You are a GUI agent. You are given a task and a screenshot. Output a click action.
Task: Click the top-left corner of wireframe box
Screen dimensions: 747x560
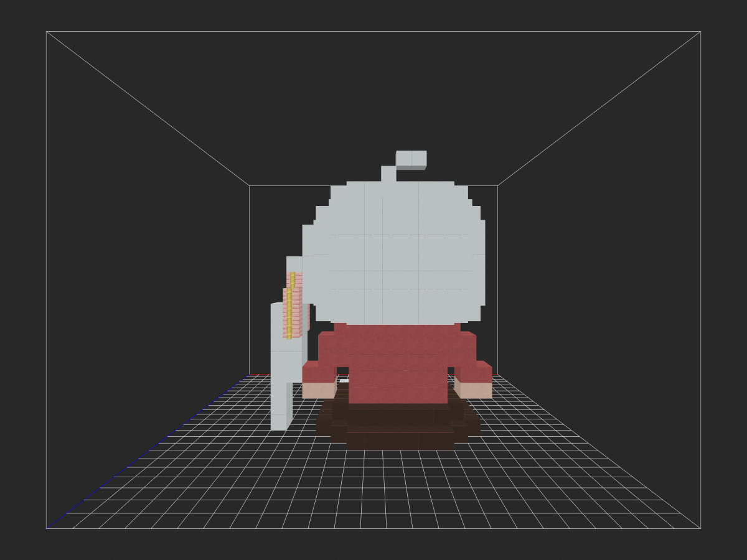pyautogui.click(x=47, y=32)
